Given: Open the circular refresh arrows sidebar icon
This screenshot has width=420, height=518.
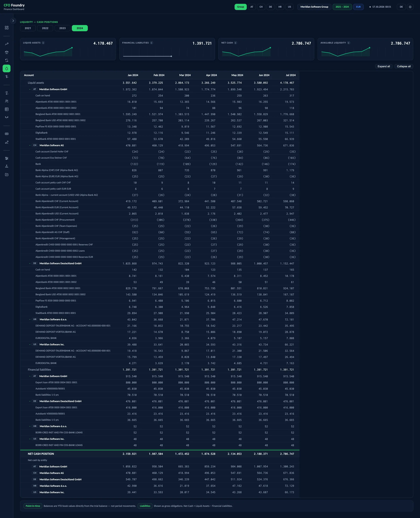Looking at the screenshot, I should point(7,60).
